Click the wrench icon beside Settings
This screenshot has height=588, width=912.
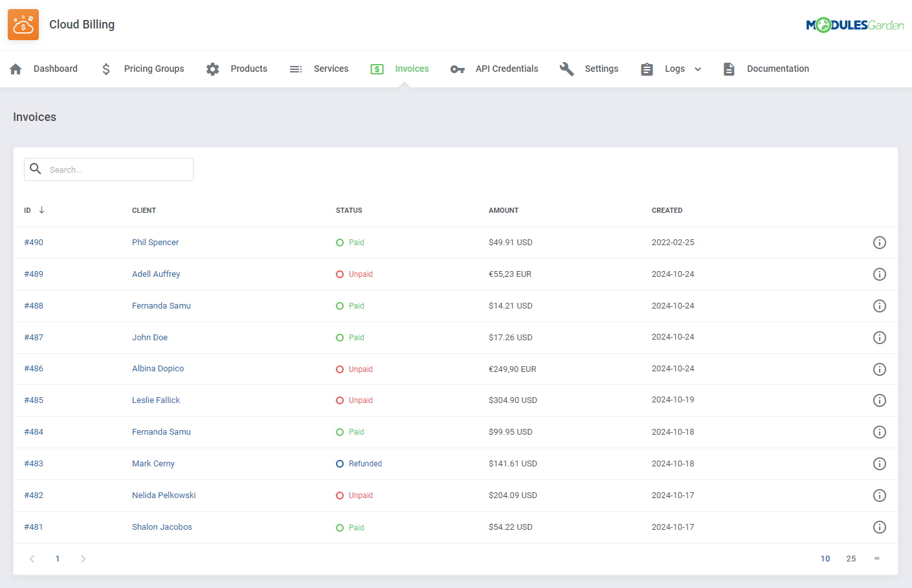(567, 69)
